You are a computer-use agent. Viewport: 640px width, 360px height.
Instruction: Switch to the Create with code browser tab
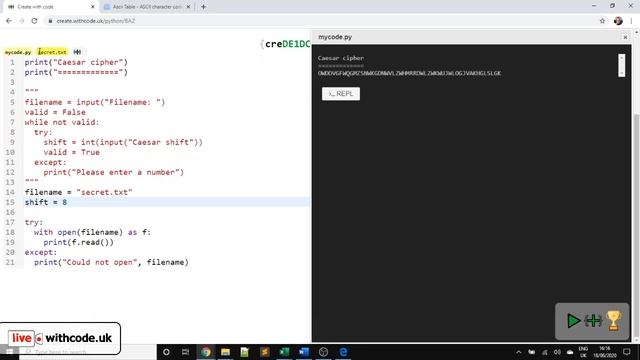pos(49,7)
